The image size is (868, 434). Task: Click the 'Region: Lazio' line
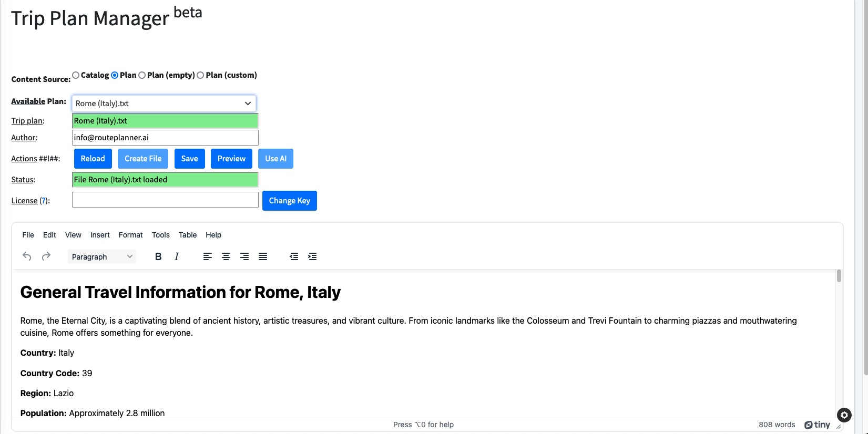coord(47,393)
